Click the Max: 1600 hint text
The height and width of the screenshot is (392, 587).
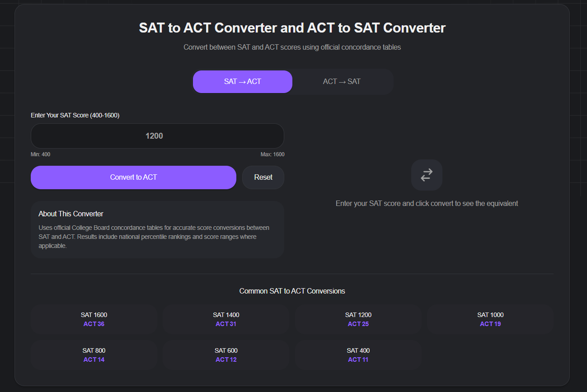[x=272, y=154]
